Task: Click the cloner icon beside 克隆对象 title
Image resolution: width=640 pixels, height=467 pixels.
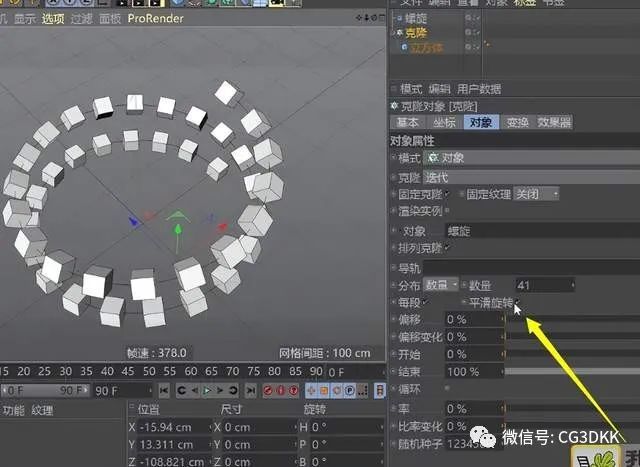Action: click(x=394, y=106)
